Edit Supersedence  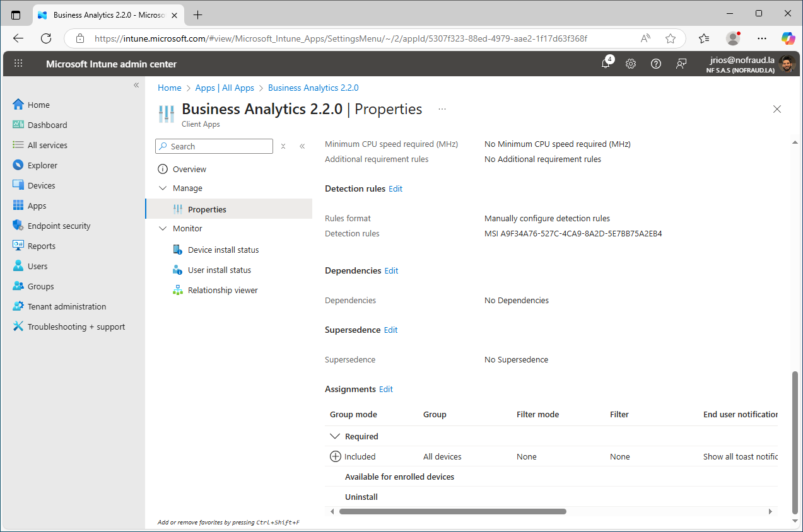(391, 330)
